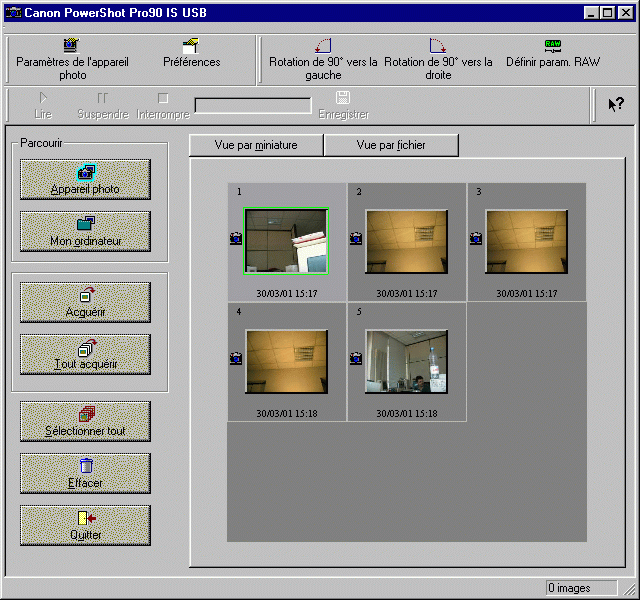Select thumbnail image 2
The height and width of the screenshot is (600, 640).
click(407, 242)
